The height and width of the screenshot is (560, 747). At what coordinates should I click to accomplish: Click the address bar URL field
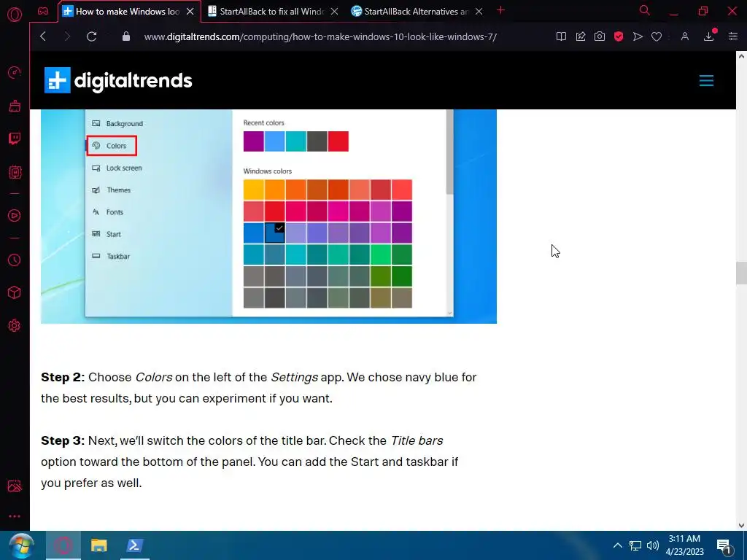pos(320,36)
